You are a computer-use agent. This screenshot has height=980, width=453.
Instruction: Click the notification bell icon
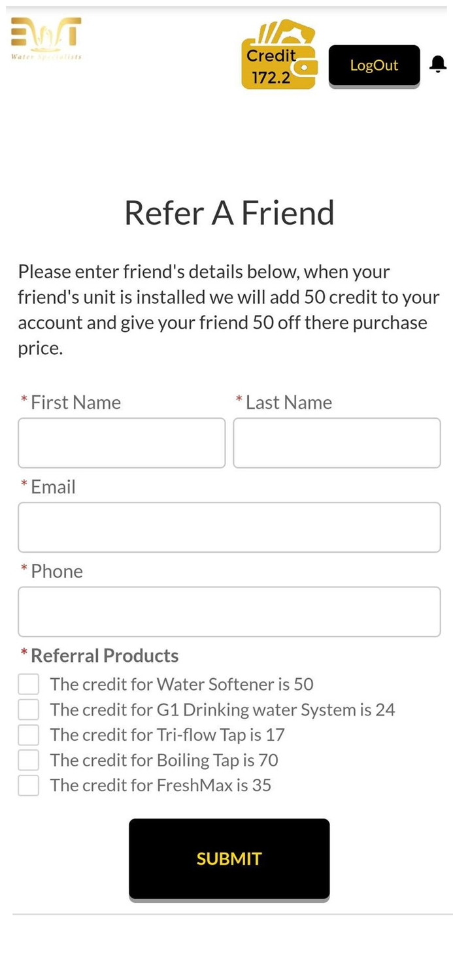coord(438,63)
